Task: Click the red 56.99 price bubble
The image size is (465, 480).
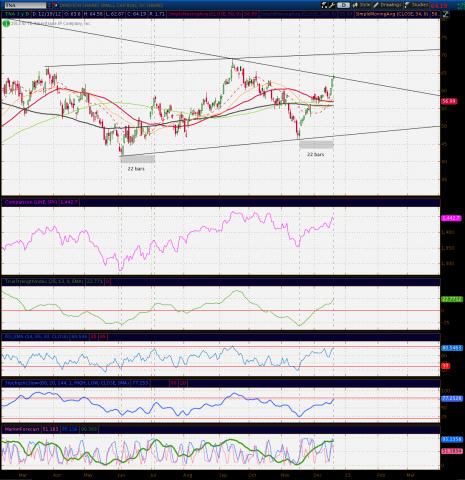Action: point(449,101)
